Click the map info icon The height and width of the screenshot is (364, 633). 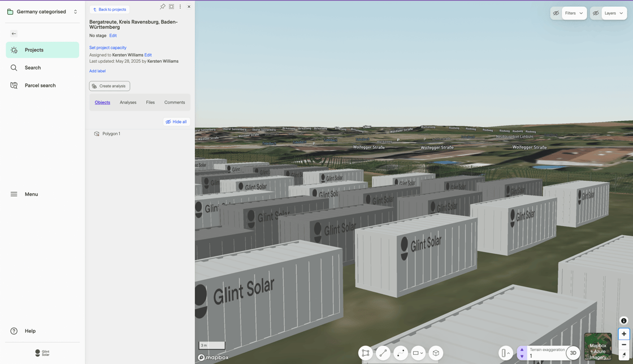(x=624, y=321)
